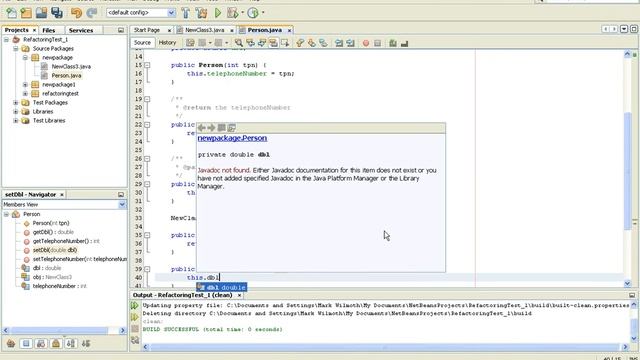Image resolution: width=640 pixels, height=360 pixels.
Task: Toggle Rectangular Selection icon
Action: (x=284, y=43)
